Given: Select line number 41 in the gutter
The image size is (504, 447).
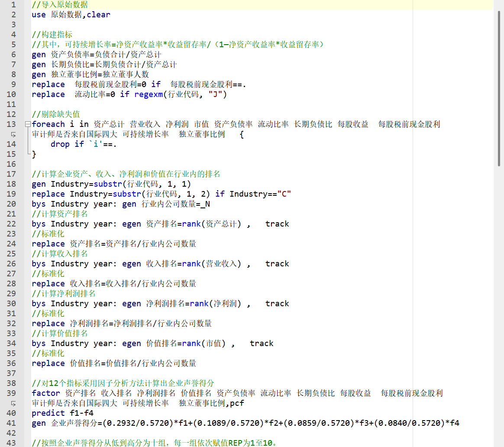Looking at the screenshot, I should pyautogui.click(x=12, y=423).
